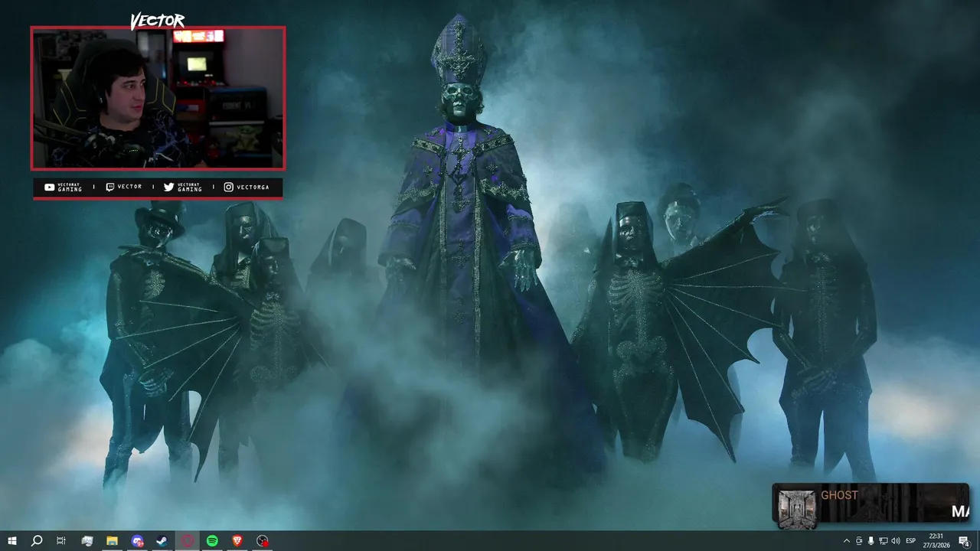Click the Twitch Vector label
The width and height of the screenshot is (980, 551).
coord(123,187)
